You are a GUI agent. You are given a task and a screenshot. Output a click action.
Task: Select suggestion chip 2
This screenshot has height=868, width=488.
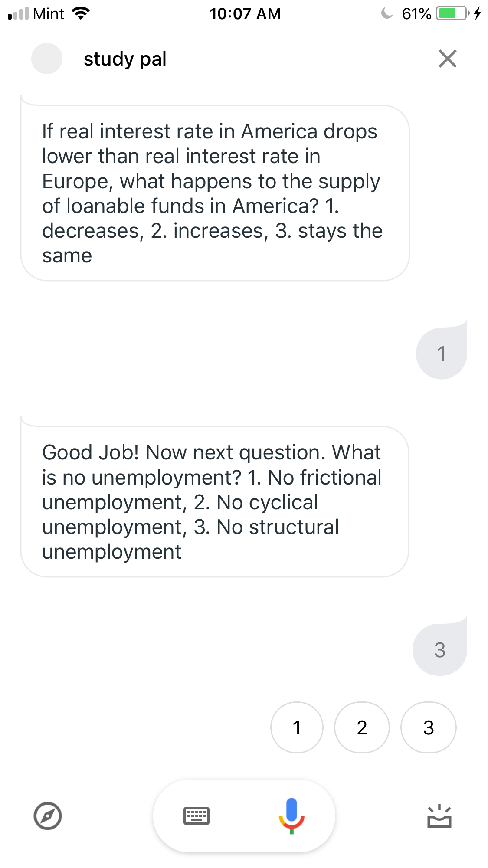pyautogui.click(x=362, y=727)
